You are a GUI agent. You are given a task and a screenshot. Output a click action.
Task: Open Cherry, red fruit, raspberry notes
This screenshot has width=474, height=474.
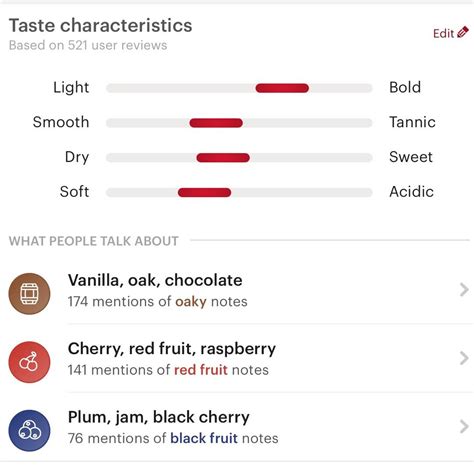[x=237, y=359]
